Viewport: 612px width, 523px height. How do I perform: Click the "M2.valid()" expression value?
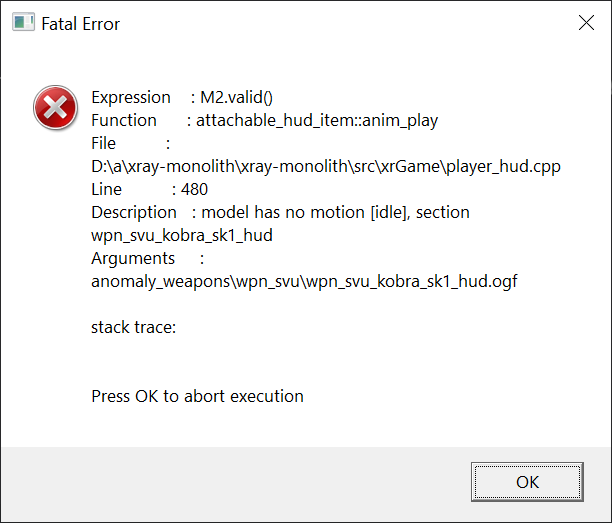click(x=237, y=97)
